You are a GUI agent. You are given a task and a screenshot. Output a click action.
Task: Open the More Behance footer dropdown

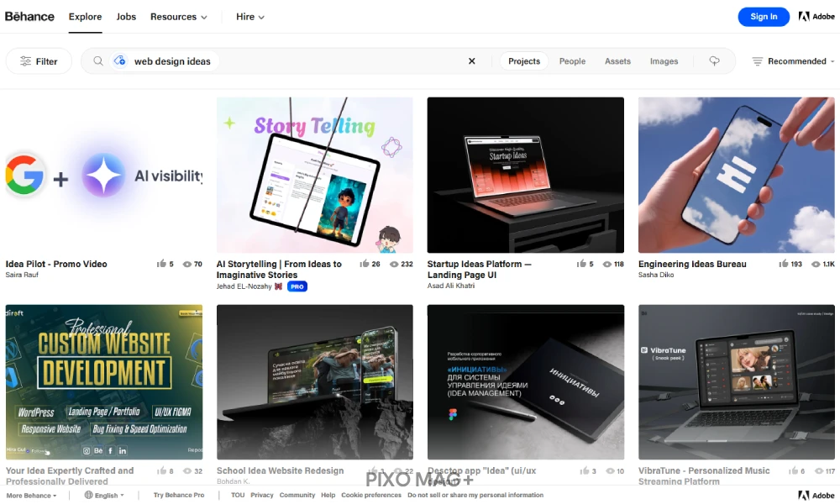coord(31,496)
